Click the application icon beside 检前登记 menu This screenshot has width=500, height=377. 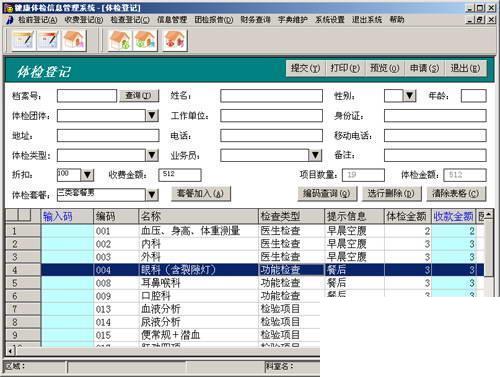pos(9,20)
